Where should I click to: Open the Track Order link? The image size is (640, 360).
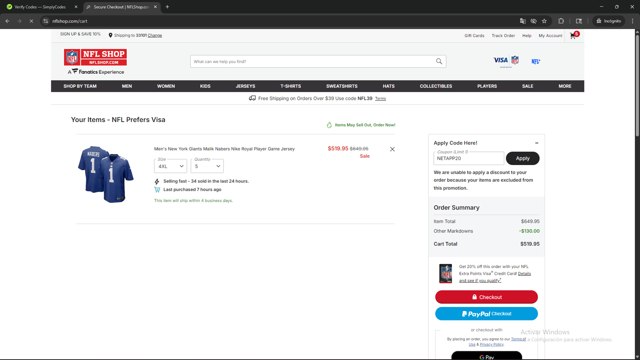[503, 36]
